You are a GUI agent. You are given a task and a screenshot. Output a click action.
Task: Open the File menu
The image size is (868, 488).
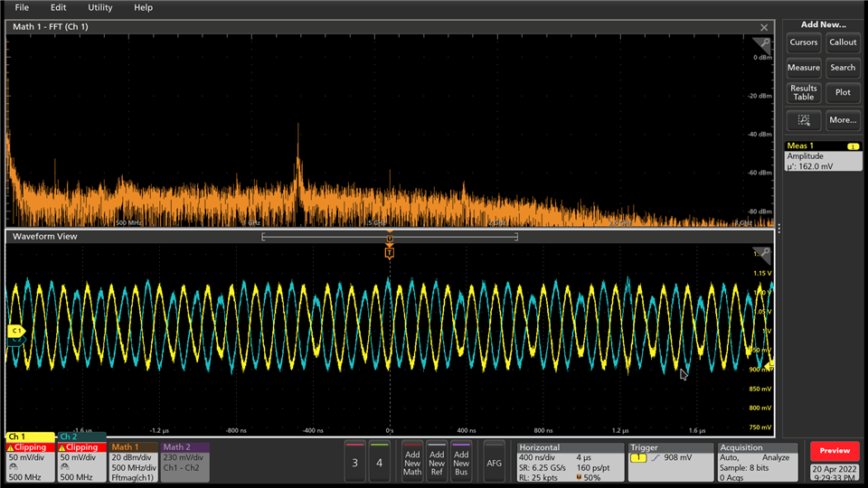tap(22, 7)
